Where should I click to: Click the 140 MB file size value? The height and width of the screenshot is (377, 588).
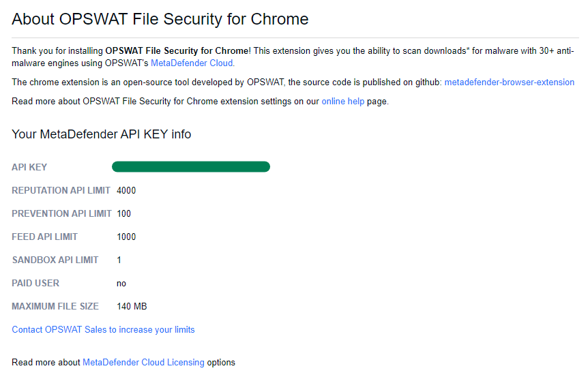pos(132,306)
